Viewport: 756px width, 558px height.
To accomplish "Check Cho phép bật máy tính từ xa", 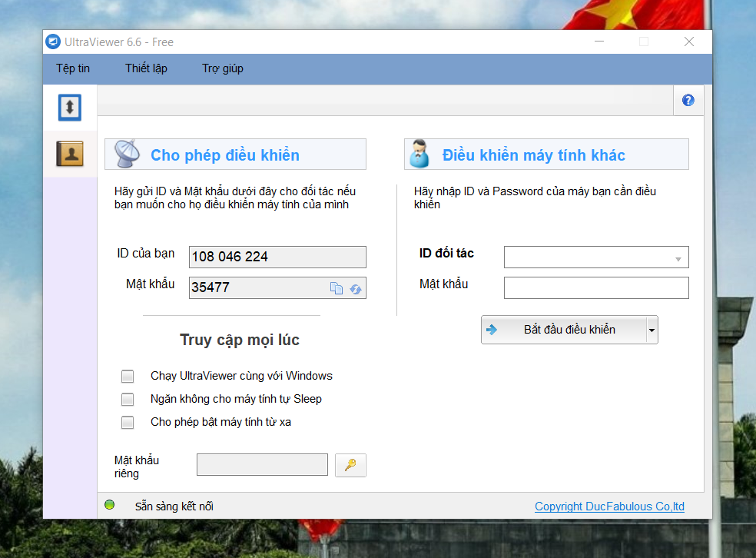I will tap(128, 423).
